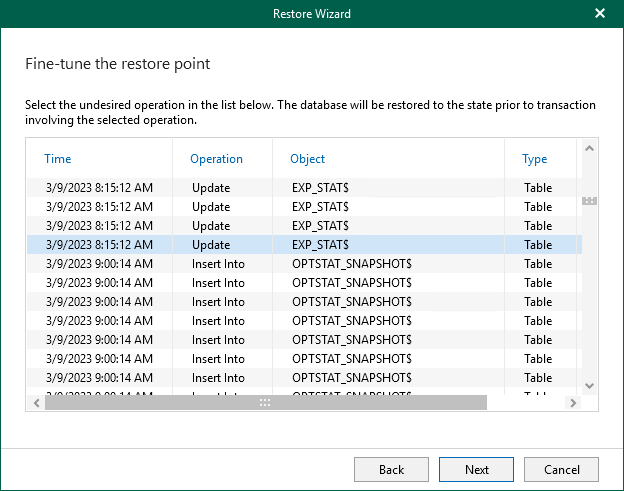Select the highlighted 8:15:12 AM Update row

pyautogui.click(x=300, y=245)
